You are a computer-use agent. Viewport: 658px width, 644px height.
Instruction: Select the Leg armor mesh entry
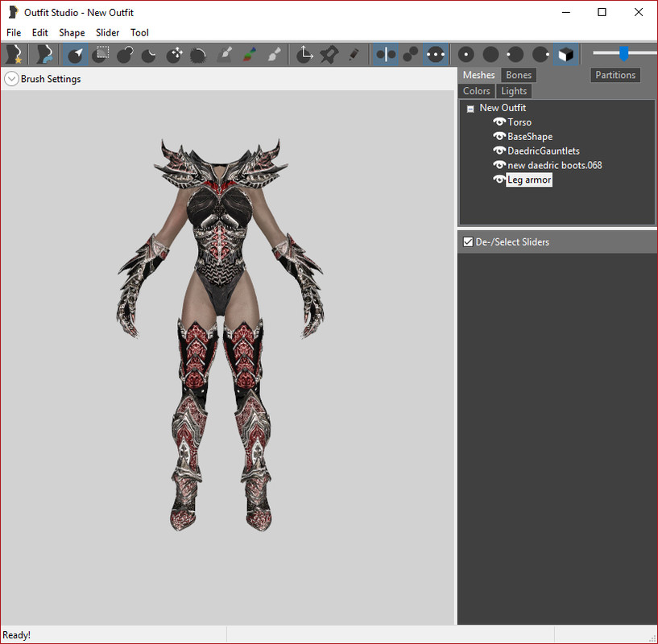click(x=529, y=180)
